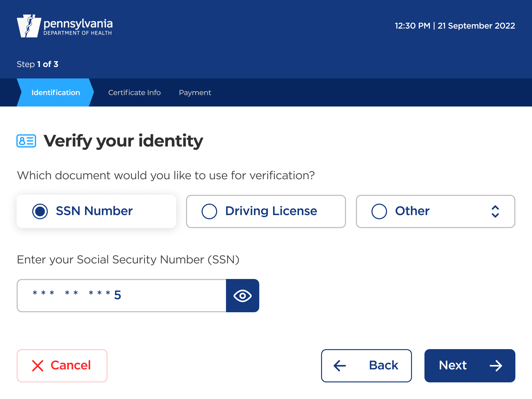Click the red X cancel icon

pyautogui.click(x=38, y=366)
